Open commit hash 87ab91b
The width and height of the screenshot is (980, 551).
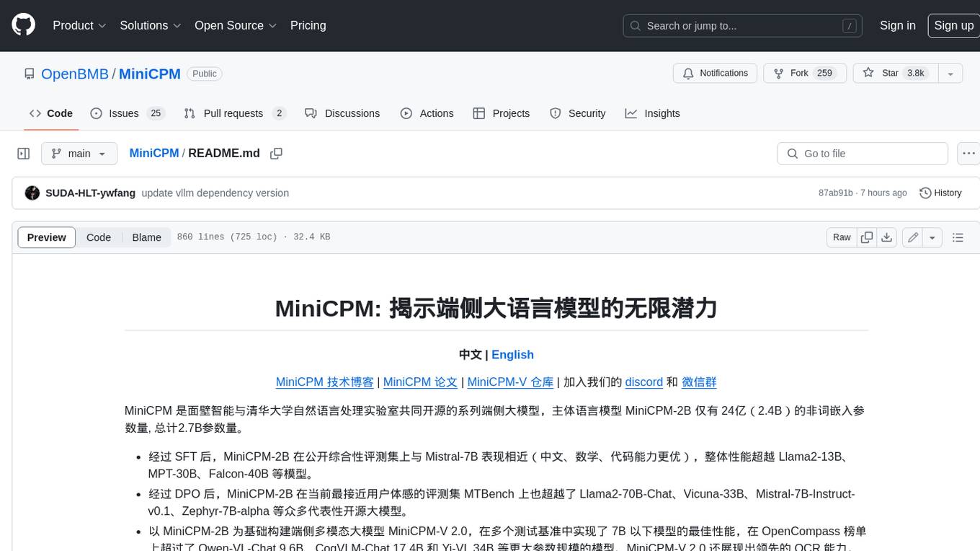point(835,193)
